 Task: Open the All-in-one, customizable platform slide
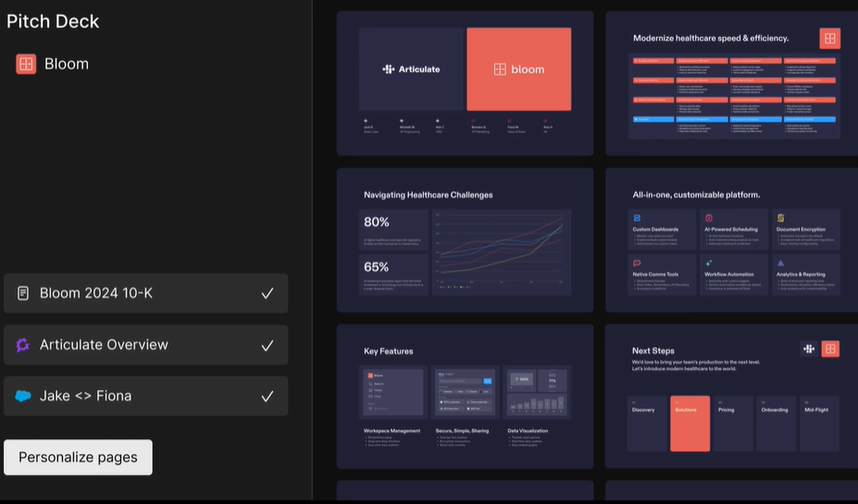[731, 240]
